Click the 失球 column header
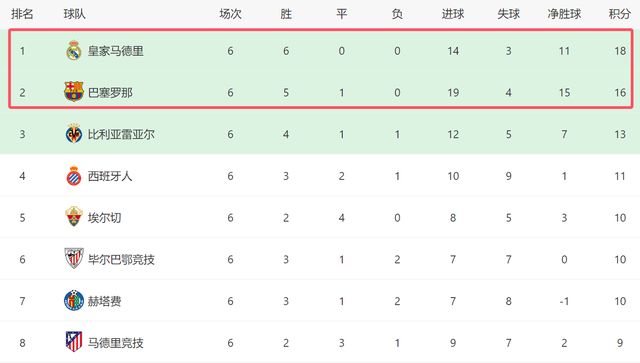This screenshot has height=363, width=640. (x=509, y=14)
